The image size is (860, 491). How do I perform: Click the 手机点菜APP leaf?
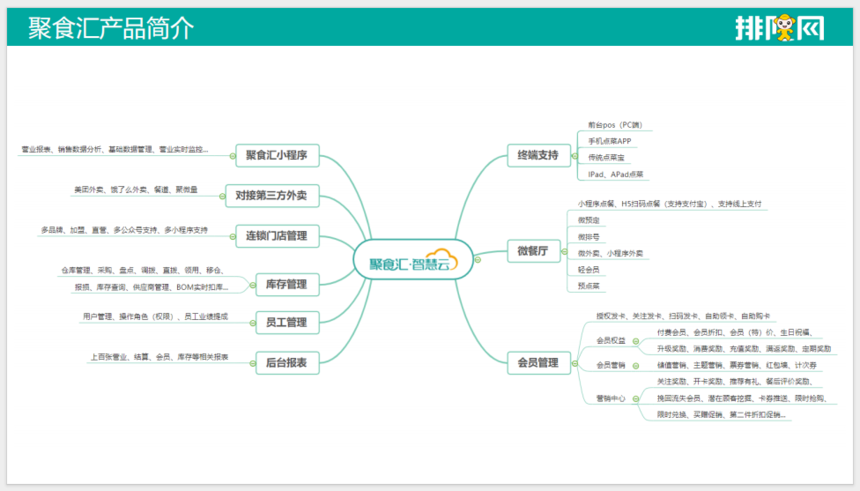coord(609,141)
